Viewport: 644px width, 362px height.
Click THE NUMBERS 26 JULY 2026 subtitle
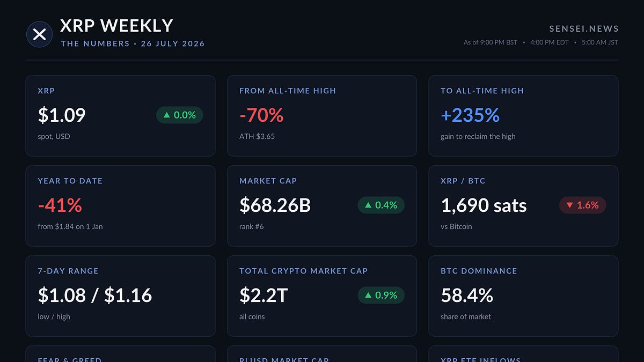(x=133, y=43)
